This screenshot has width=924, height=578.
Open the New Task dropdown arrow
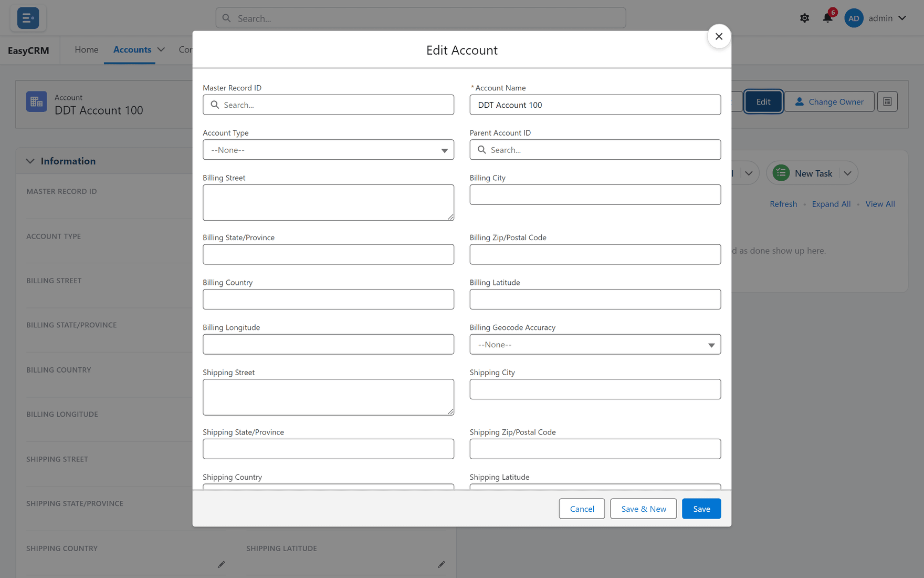pyautogui.click(x=847, y=173)
